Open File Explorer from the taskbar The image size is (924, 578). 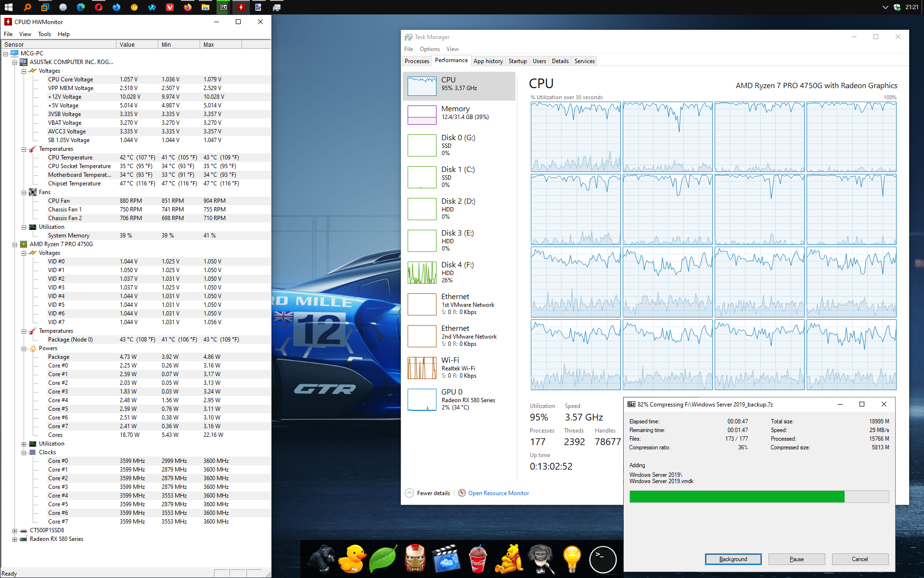point(205,7)
